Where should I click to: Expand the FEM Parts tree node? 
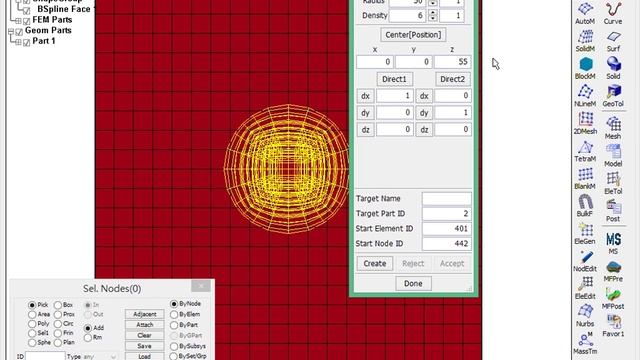(x=18, y=20)
